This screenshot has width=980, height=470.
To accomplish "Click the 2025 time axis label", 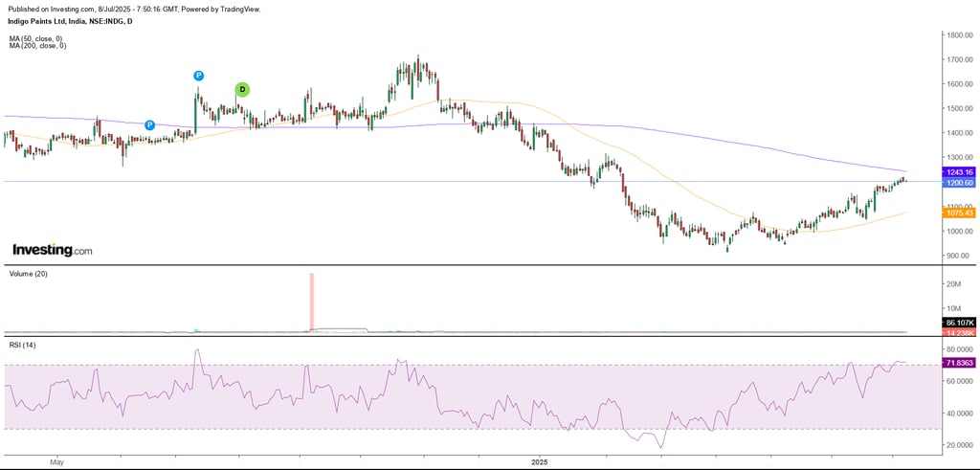I will pos(539,462).
